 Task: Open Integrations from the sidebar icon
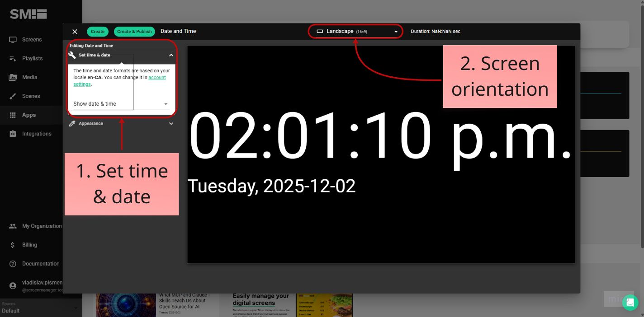click(12, 134)
